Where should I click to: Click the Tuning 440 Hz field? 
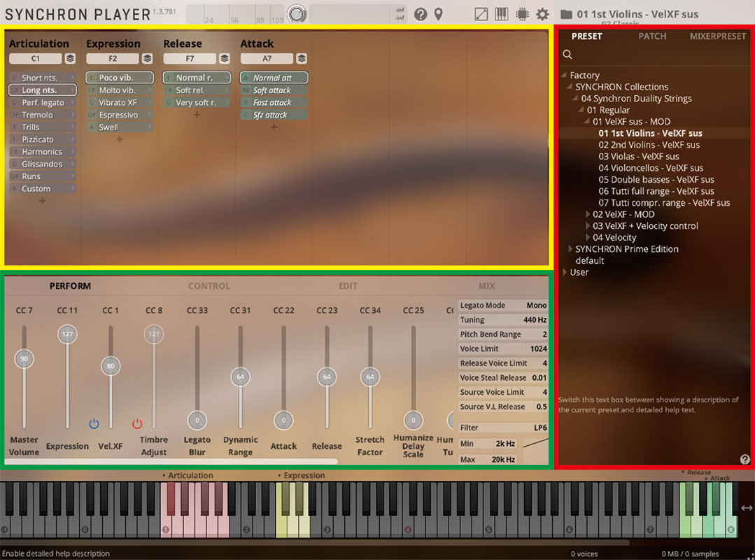pos(502,320)
